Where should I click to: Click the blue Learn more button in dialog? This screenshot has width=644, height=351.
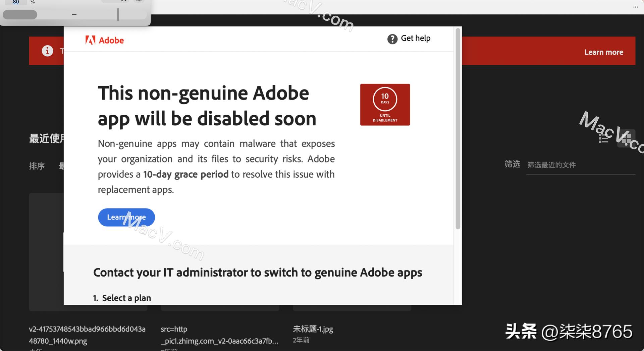click(126, 217)
